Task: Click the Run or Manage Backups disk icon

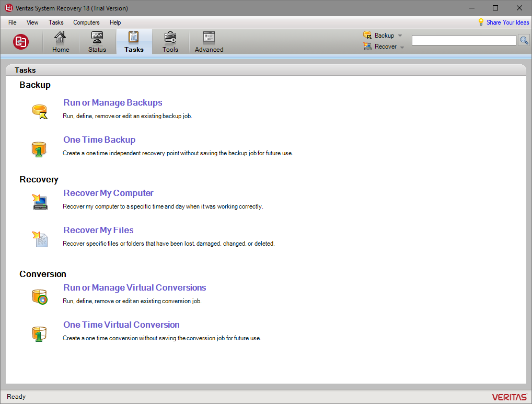Action: [x=40, y=112]
